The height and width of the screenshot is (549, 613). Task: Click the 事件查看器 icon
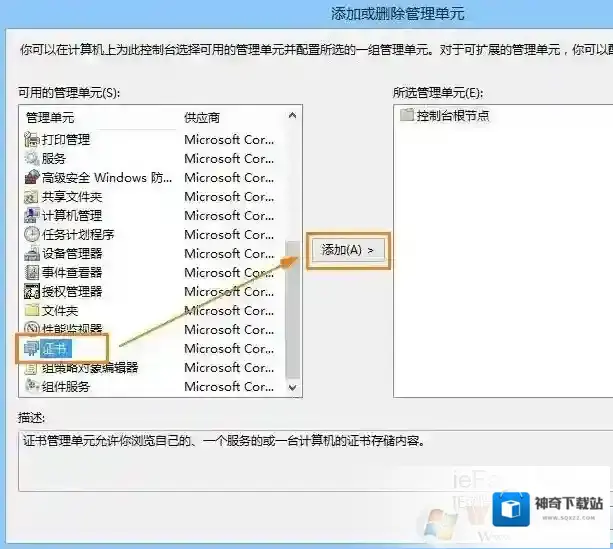click(x=32, y=273)
